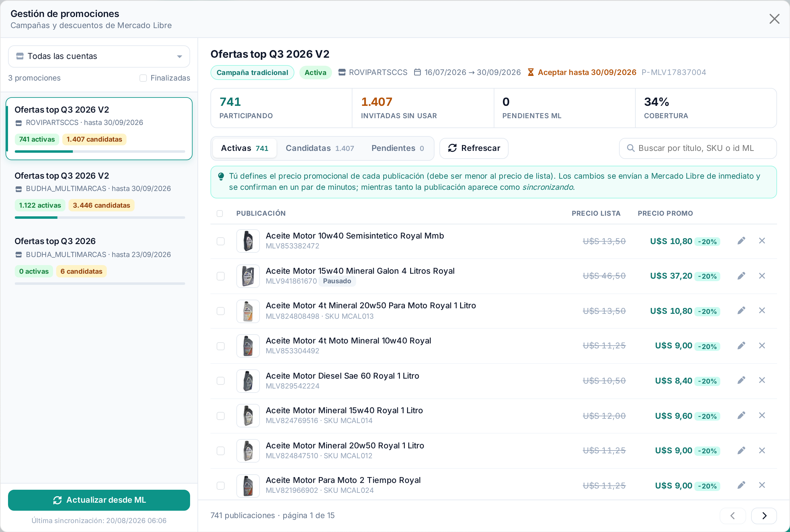Image resolution: width=790 pixels, height=532 pixels.
Task: Select checkbox for 4t Mineral 20w50 Moto
Action: pos(220,311)
